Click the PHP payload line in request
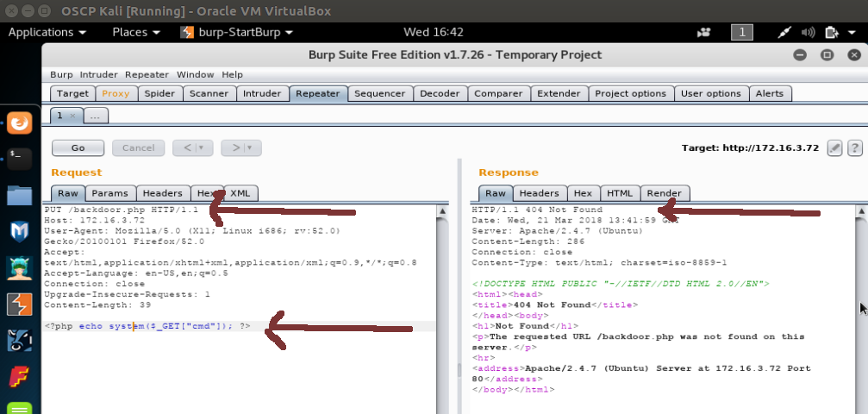Viewport: 868px width, 414px height. tap(147, 326)
